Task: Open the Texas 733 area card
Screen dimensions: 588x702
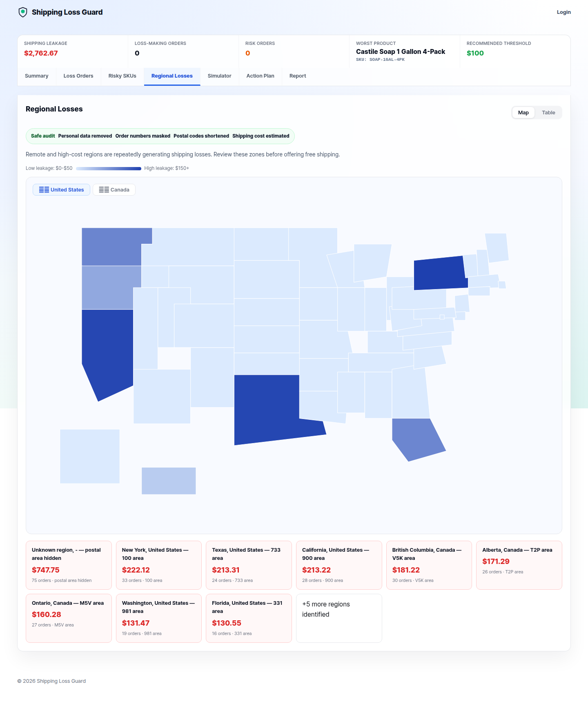Action: coord(249,565)
